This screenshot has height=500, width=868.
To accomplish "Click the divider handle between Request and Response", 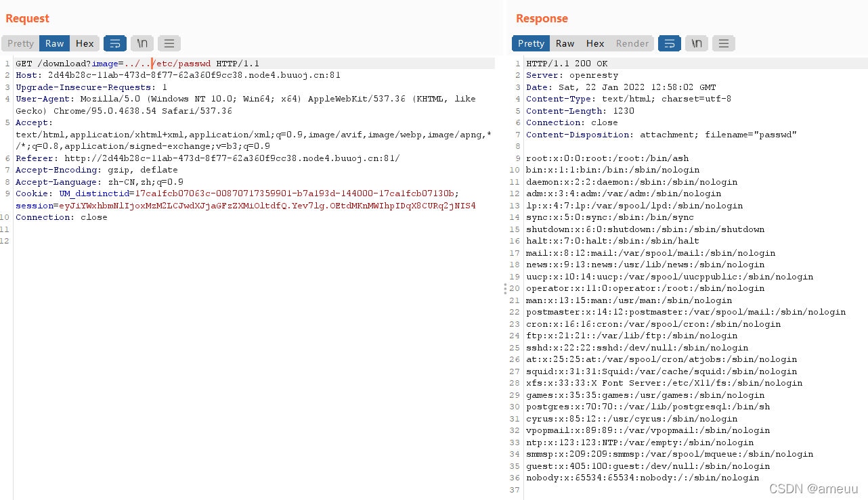I will (x=504, y=289).
